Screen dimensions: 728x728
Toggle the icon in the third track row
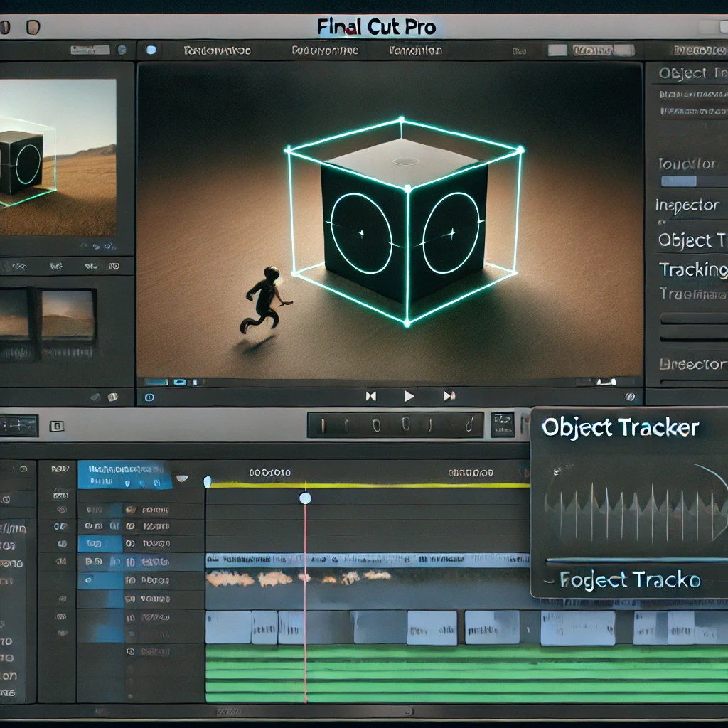click(131, 543)
